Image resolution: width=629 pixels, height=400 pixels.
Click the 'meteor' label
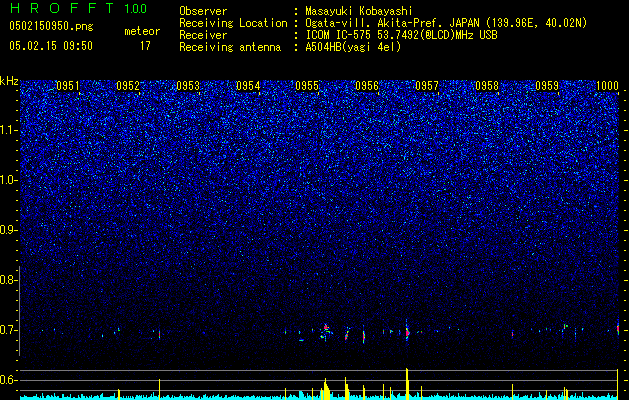tap(142, 31)
